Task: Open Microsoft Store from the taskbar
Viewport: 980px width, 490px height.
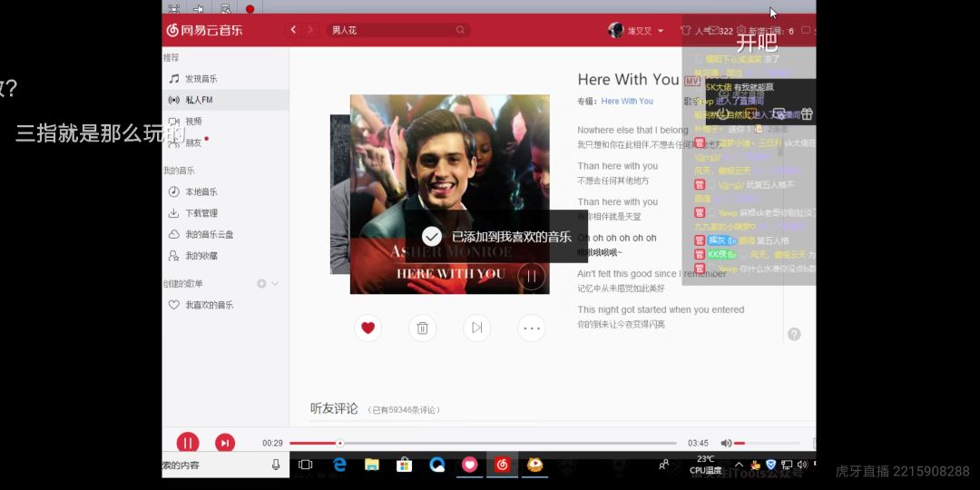Action: point(405,465)
